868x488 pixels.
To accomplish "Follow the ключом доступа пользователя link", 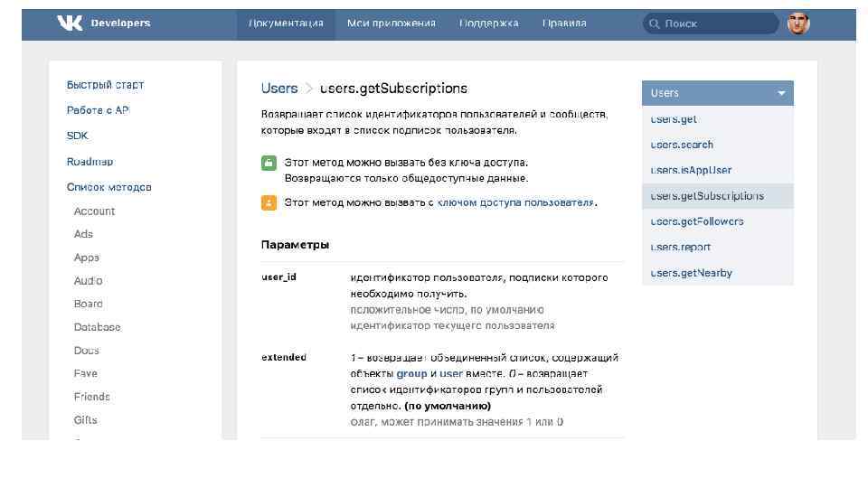I will click(x=515, y=202).
